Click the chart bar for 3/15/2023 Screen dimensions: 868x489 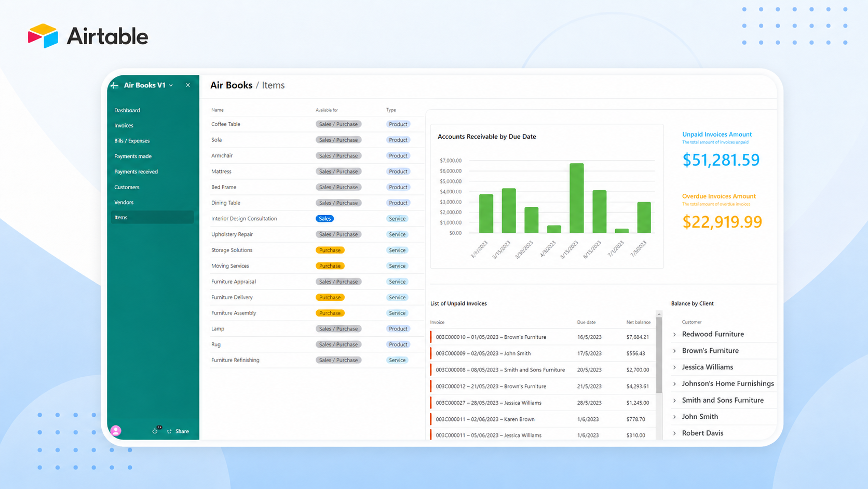point(509,210)
